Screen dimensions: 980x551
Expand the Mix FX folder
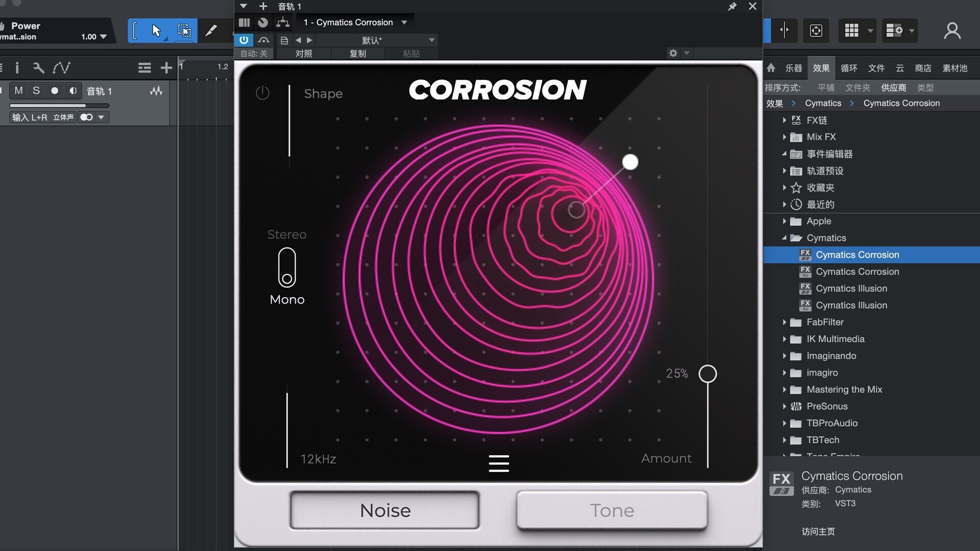pyautogui.click(x=785, y=137)
